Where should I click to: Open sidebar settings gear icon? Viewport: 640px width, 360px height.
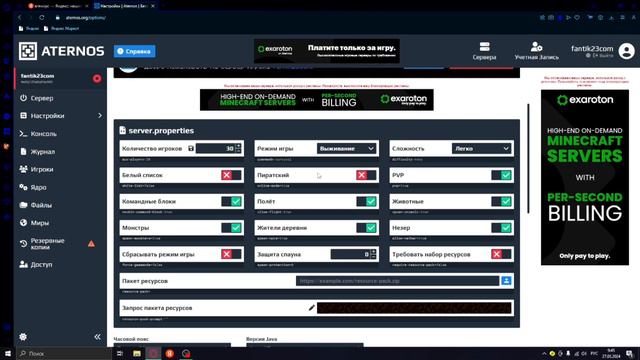coord(23,337)
